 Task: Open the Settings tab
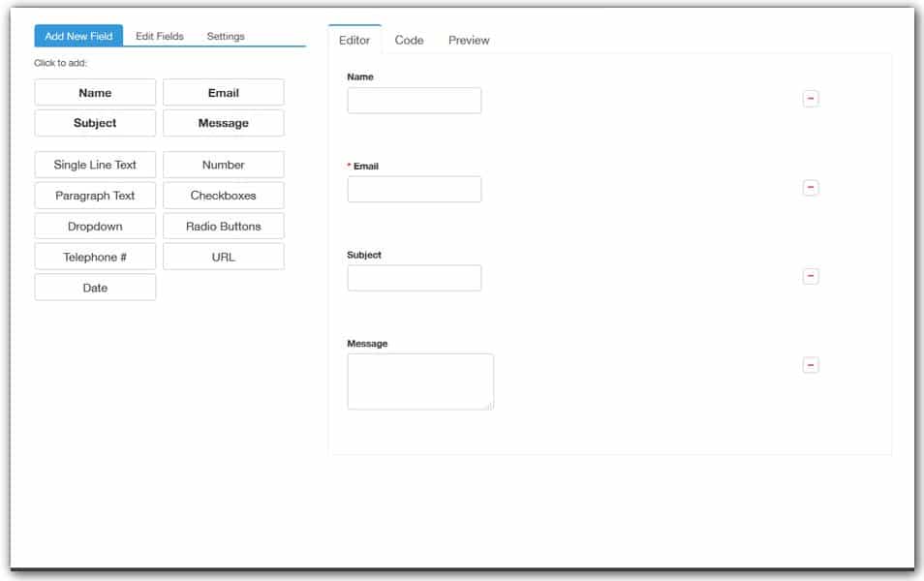[x=226, y=36]
